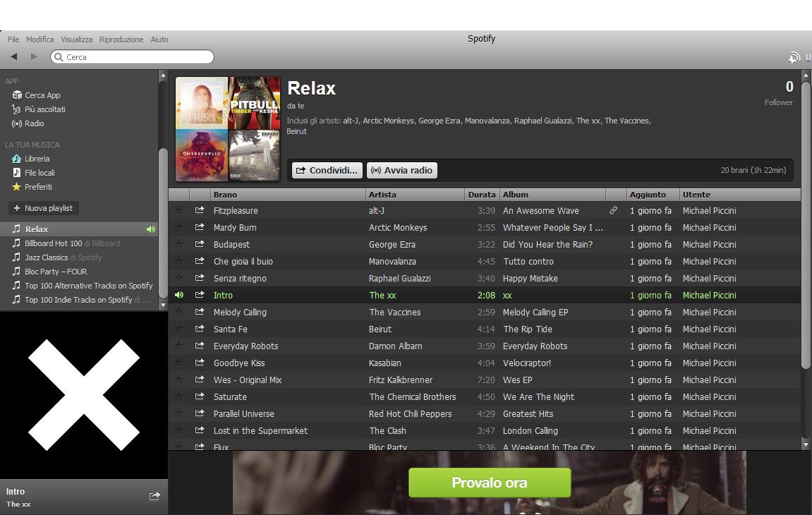Click the share icon on the Mardy Bum row
The height and width of the screenshot is (515, 812).
pyautogui.click(x=200, y=227)
